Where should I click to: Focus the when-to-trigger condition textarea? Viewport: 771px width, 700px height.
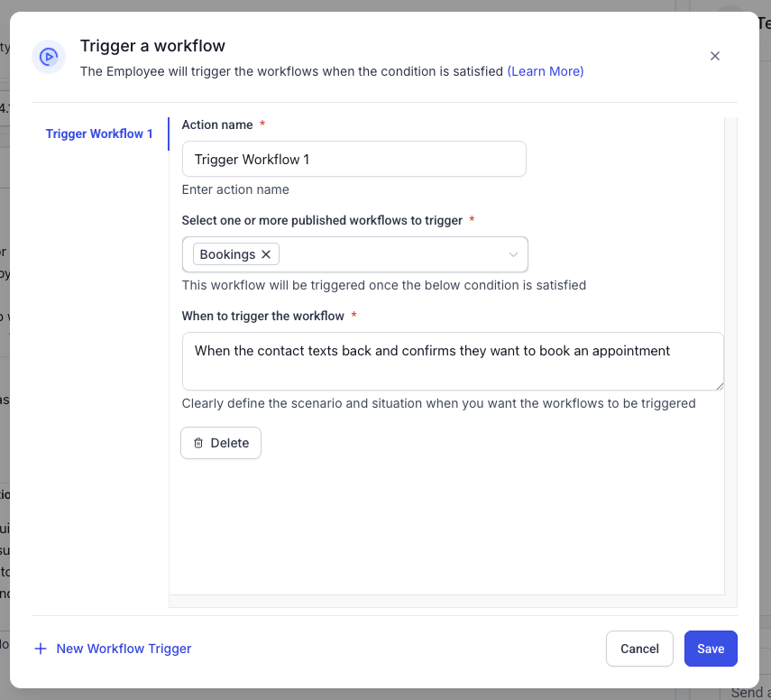tap(451, 361)
